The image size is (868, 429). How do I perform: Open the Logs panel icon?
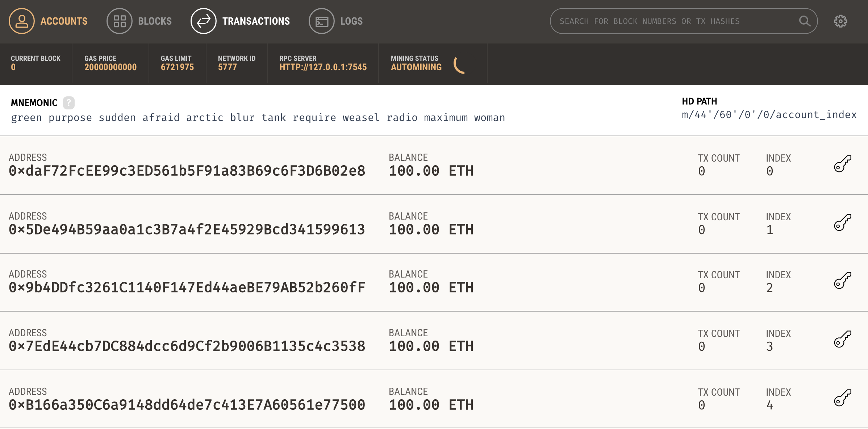322,21
